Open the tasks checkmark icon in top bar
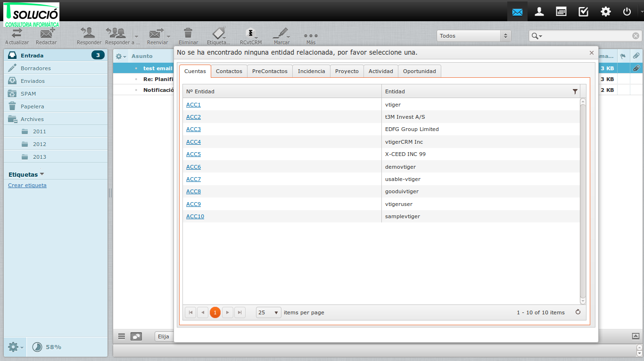Image resolution: width=644 pixels, height=361 pixels. coord(583,12)
